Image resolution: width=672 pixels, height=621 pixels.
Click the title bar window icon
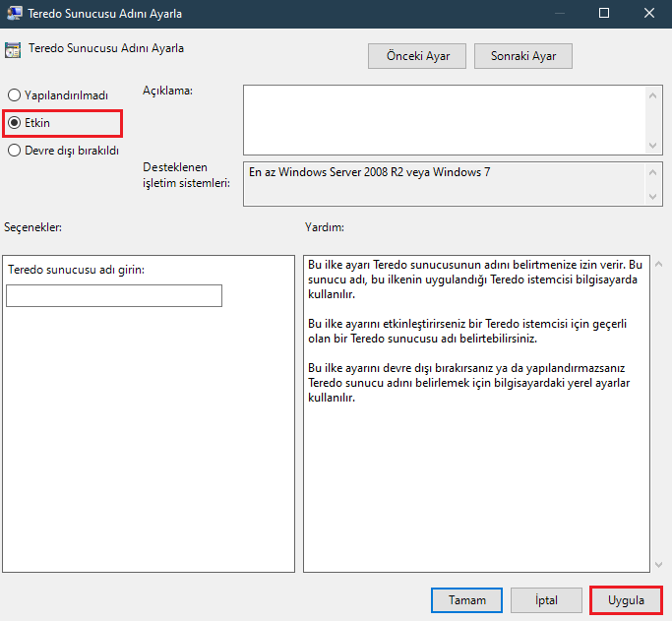[14, 13]
